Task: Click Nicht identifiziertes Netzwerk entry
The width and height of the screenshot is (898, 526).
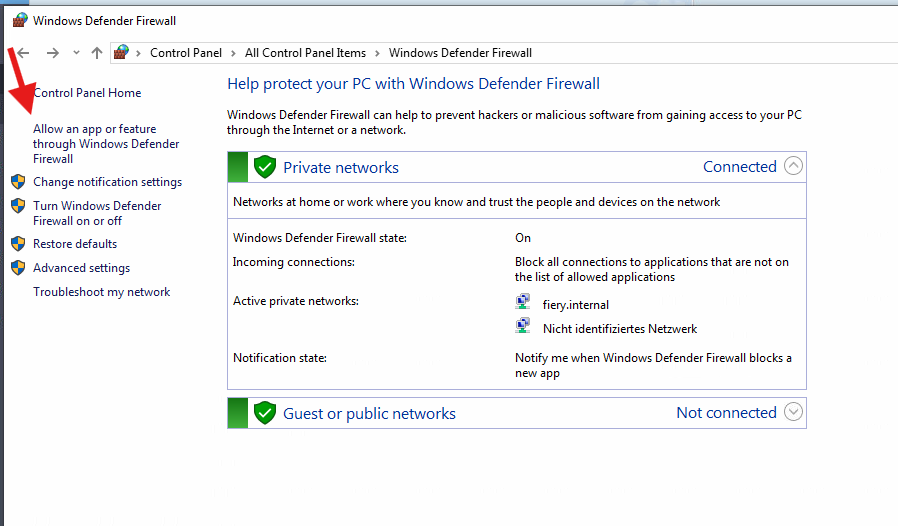Action: pos(620,329)
